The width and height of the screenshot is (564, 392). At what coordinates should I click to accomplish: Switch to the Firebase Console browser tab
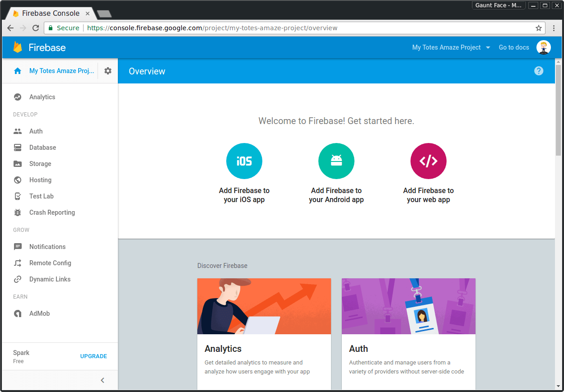click(50, 13)
